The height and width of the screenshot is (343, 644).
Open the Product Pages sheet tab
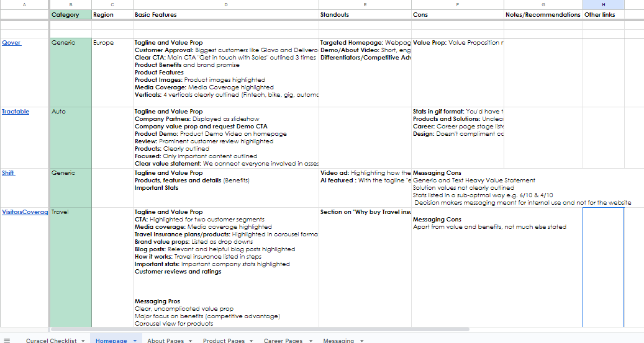[x=224, y=340]
